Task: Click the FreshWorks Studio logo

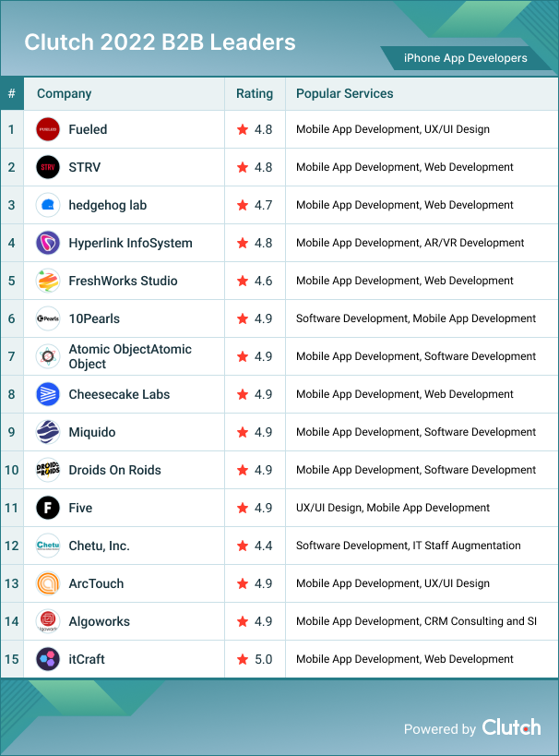Action: pyautogui.click(x=48, y=281)
